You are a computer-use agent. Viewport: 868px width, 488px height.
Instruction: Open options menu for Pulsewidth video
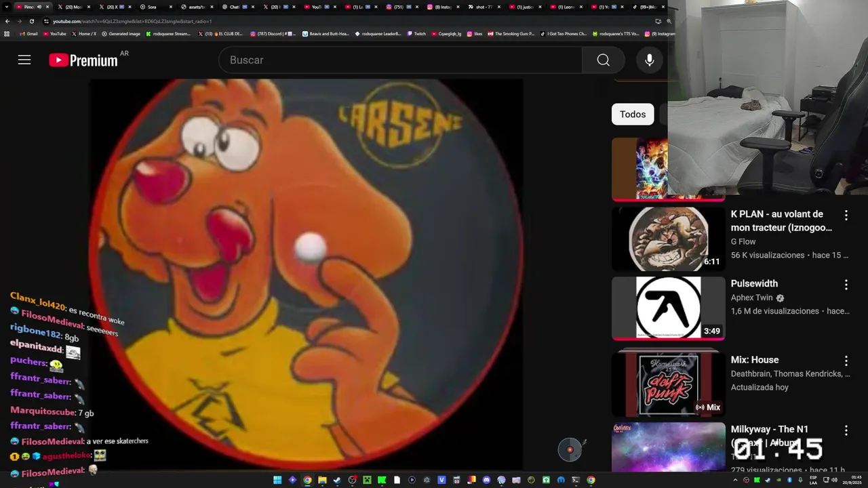[x=846, y=285]
